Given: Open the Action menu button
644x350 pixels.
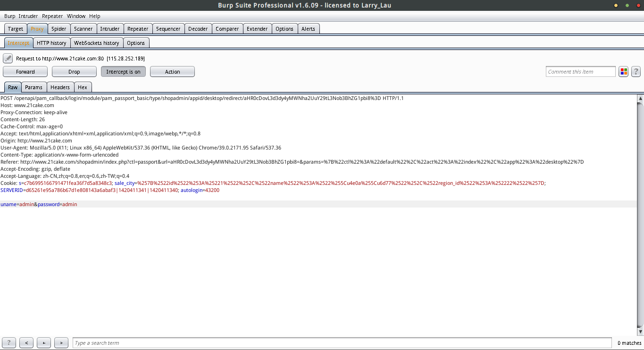Looking at the screenshot, I should (172, 72).
